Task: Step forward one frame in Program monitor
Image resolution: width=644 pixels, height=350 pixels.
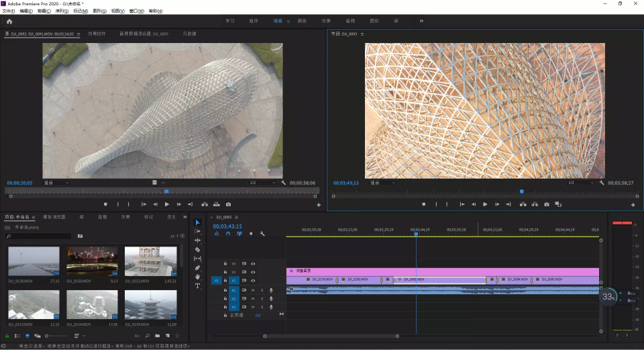Action: pos(497,204)
